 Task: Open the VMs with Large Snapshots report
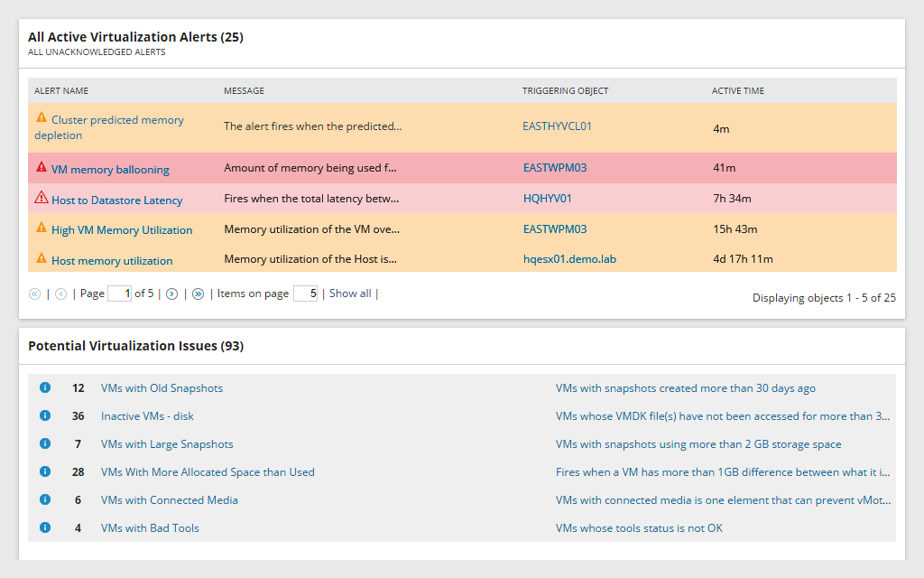[166, 443]
